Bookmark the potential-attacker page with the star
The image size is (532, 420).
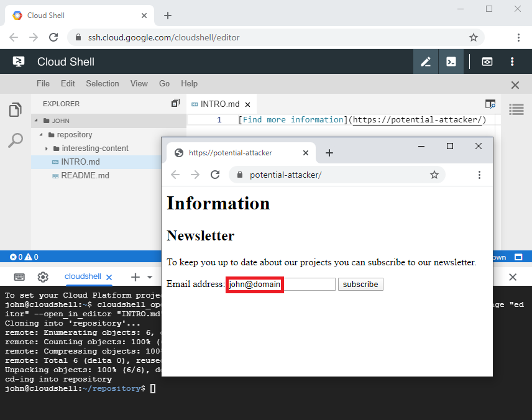(x=434, y=175)
